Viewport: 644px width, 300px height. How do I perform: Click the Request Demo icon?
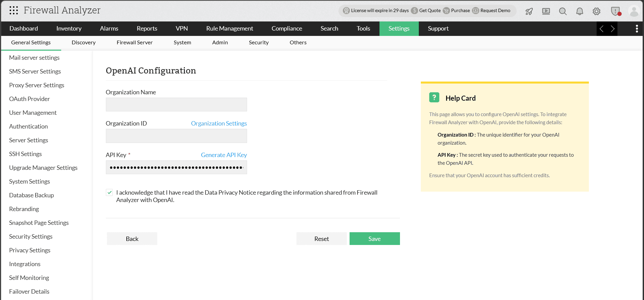coord(476,11)
